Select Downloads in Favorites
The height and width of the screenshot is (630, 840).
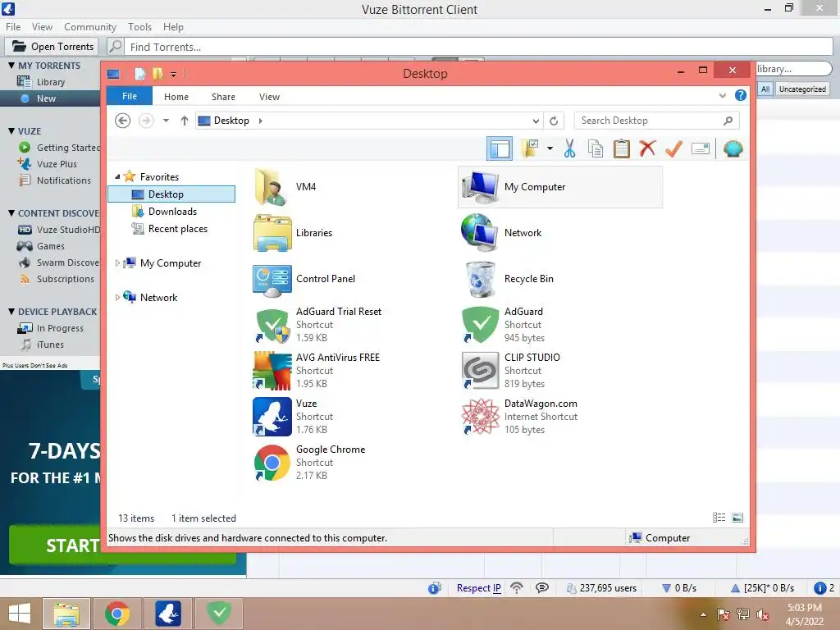[172, 212]
